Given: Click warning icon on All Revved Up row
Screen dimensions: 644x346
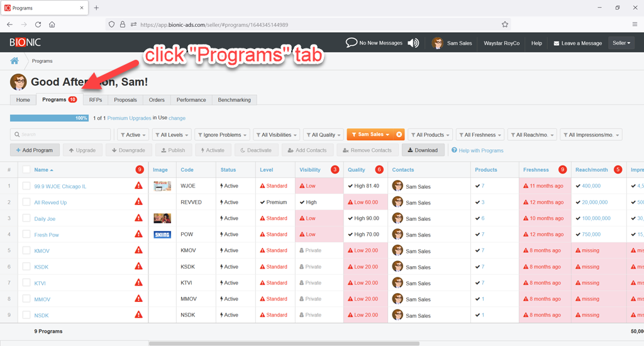Looking at the screenshot, I should [x=139, y=202].
